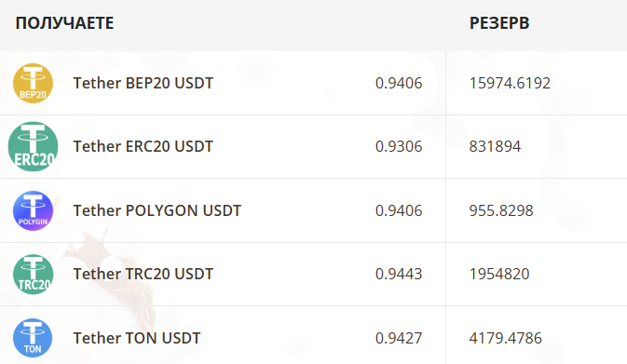This screenshot has width=627, height=364.
Task: Click the 0.9427 rate for TON
Action: (x=399, y=338)
